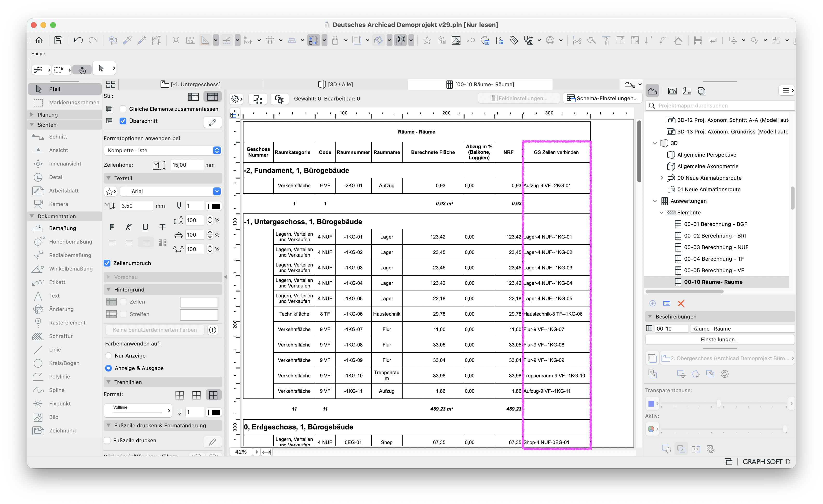Click the Fett (F) bold icon
The image size is (823, 504).
pos(112,227)
